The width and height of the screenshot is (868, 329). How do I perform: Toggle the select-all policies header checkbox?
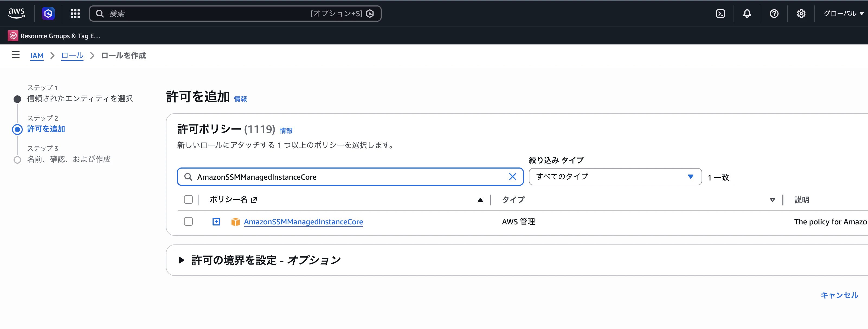pyautogui.click(x=188, y=199)
